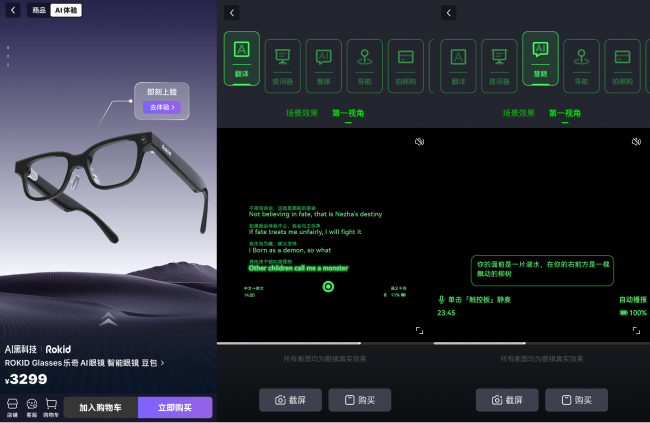The height and width of the screenshot is (423, 650).
Task: Click the purple 立即购买 button
Action: (175, 408)
